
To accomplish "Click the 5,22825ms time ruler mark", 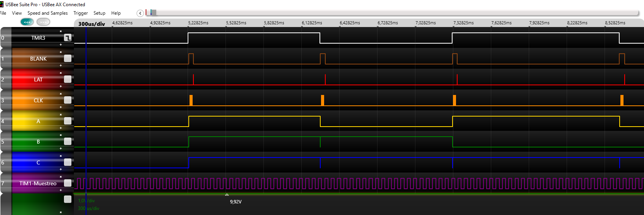I will coord(198,23).
